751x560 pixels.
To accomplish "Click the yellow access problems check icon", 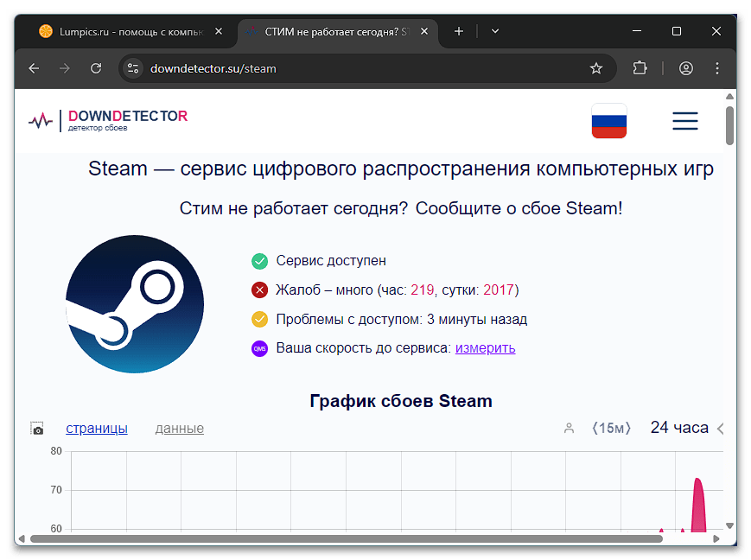I will 259,319.
